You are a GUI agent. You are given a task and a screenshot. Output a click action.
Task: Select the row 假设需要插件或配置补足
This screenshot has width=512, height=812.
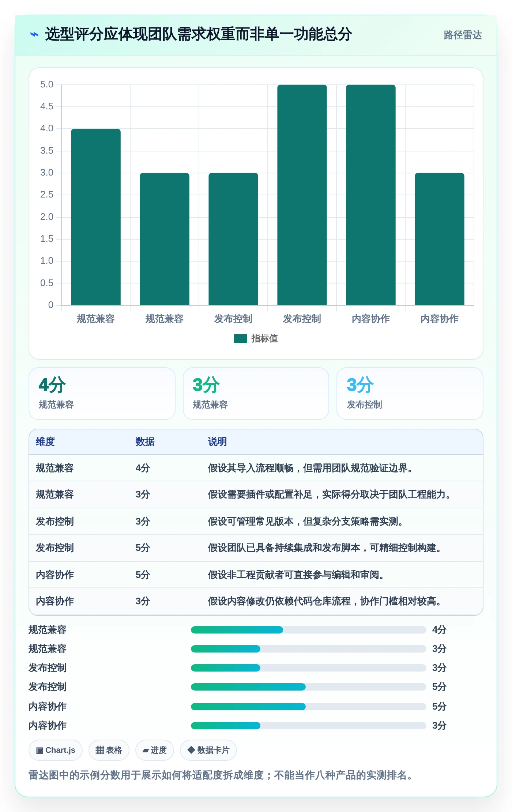(256, 495)
